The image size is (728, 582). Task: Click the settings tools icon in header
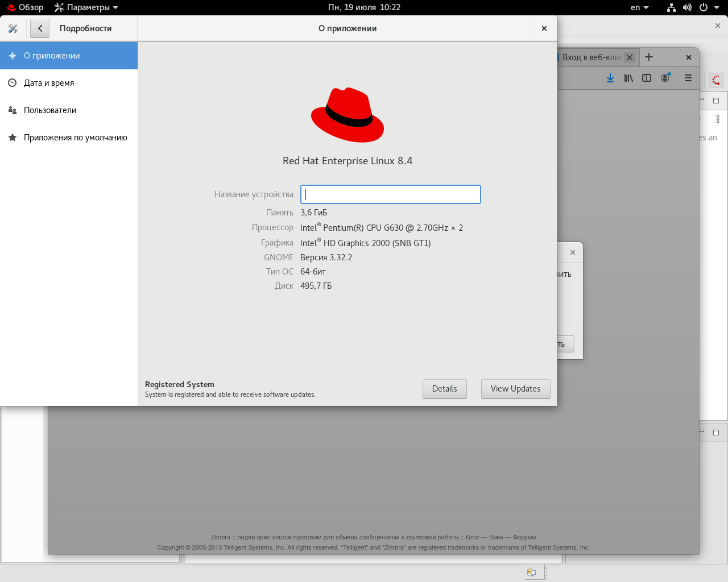pyautogui.click(x=13, y=28)
